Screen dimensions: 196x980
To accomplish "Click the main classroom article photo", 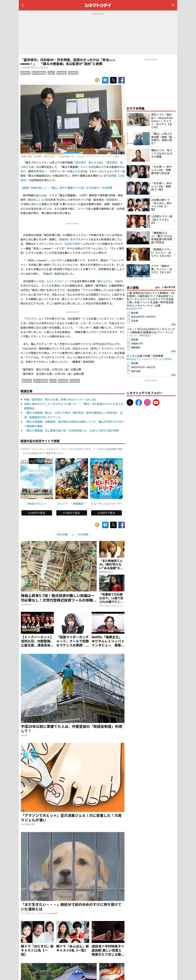I will pyautogui.click(x=72, y=119).
